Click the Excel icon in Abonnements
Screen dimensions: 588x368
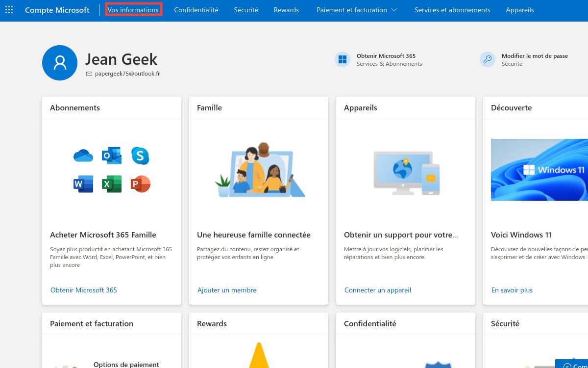(112, 184)
